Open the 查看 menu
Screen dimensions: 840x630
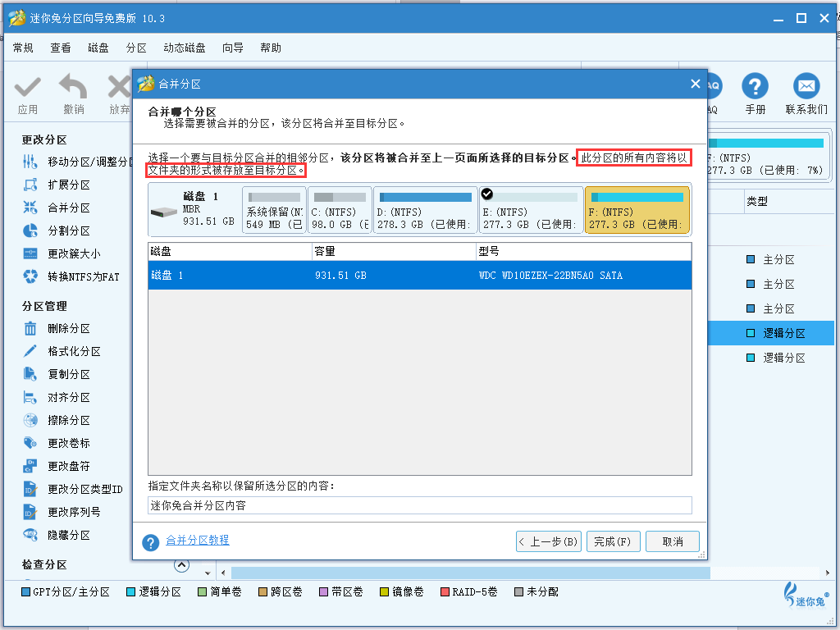61,48
